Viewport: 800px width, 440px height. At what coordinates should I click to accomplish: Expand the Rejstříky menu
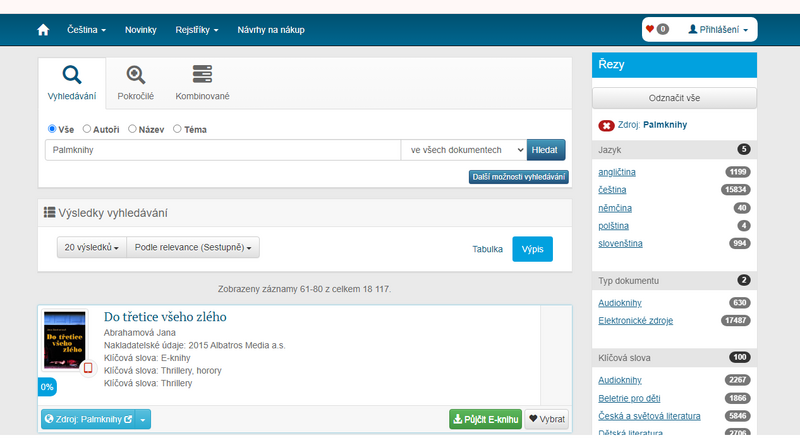tap(196, 30)
